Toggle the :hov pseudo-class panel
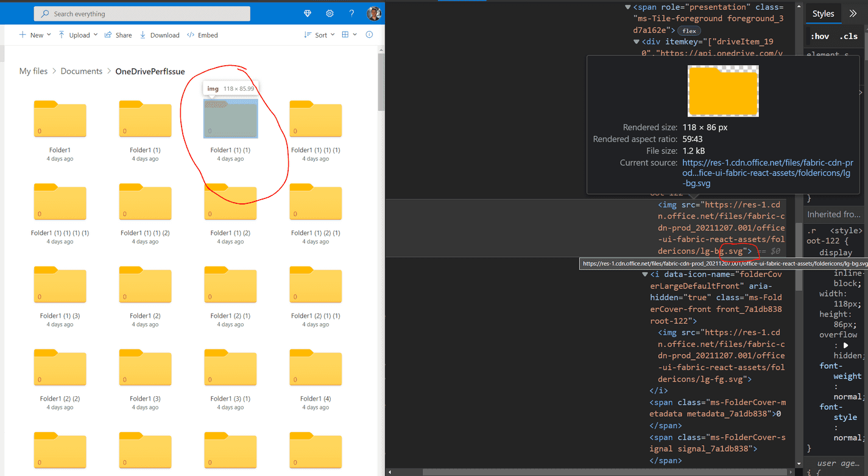 coord(820,36)
